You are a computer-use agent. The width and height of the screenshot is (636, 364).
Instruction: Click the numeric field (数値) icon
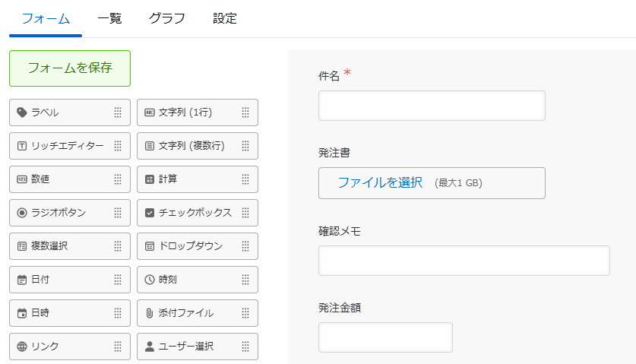click(x=22, y=179)
